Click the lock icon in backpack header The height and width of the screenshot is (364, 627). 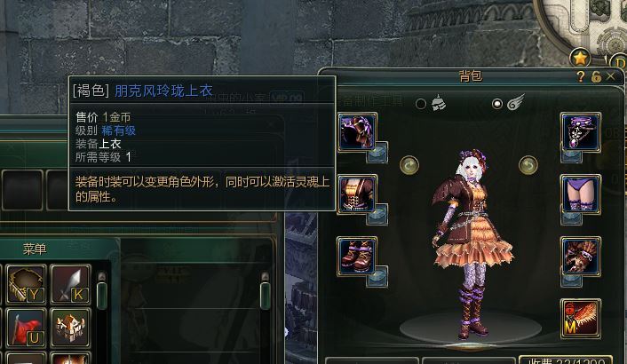[596, 76]
